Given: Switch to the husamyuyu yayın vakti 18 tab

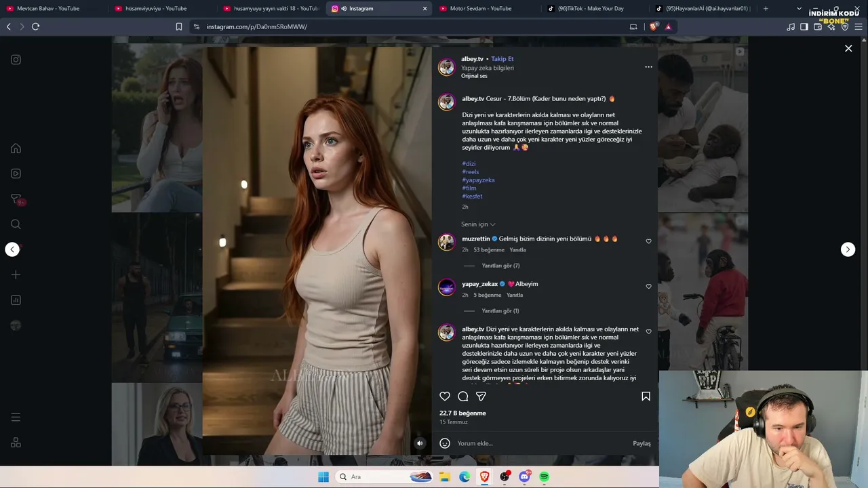Looking at the screenshot, I should point(271,9).
